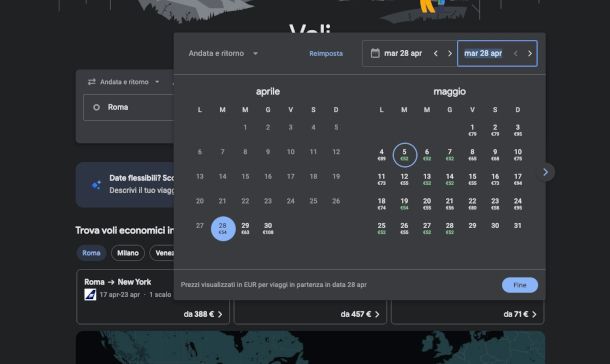Image resolution: width=610 pixels, height=364 pixels.
Task: Select 29 aprile in the calendar
Action: [x=245, y=228]
